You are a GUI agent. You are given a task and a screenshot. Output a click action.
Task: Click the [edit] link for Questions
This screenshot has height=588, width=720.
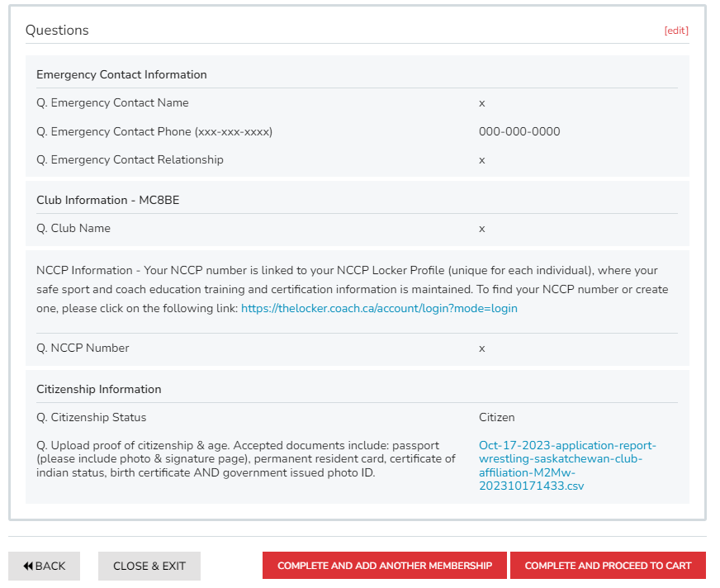[x=675, y=31]
